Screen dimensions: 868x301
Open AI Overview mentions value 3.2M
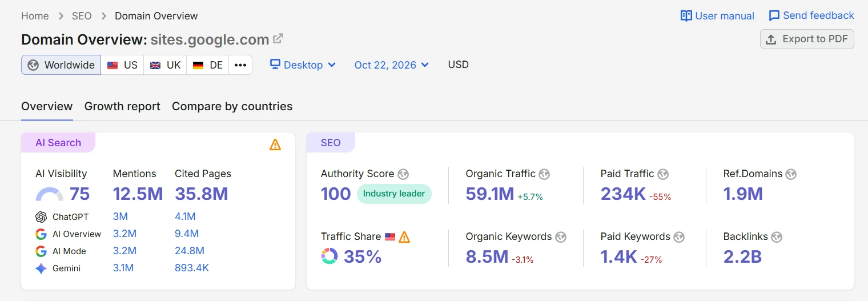click(x=125, y=234)
